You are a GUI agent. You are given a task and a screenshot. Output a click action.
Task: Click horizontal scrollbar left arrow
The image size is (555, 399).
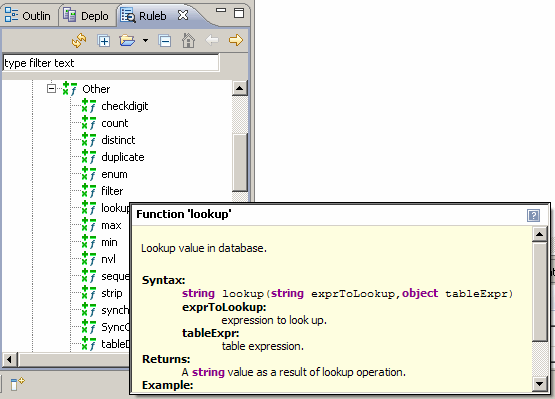point(10,360)
